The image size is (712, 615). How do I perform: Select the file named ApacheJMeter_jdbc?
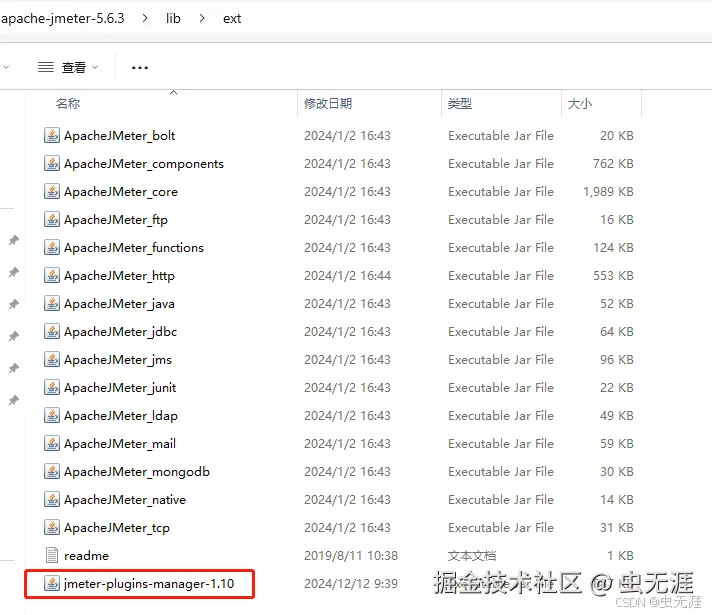pyautogui.click(x=120, y=332)
